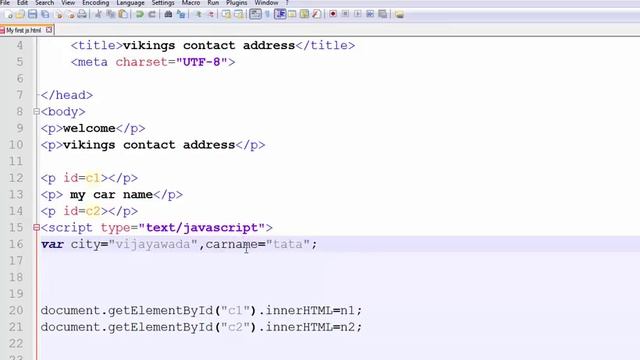Click 'text/javascript' attribute value

[x=202, y=227]
